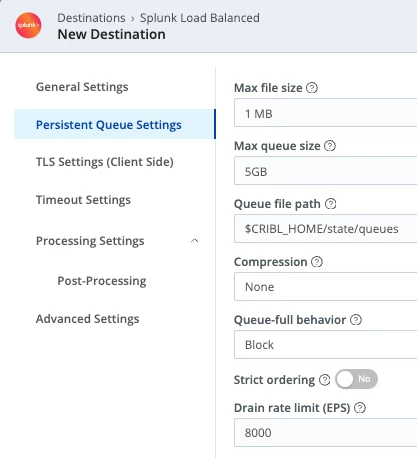This screenshot has width=417, height=458.
Task: Open the Compression dropdown showing None
Action: (325, 287)
